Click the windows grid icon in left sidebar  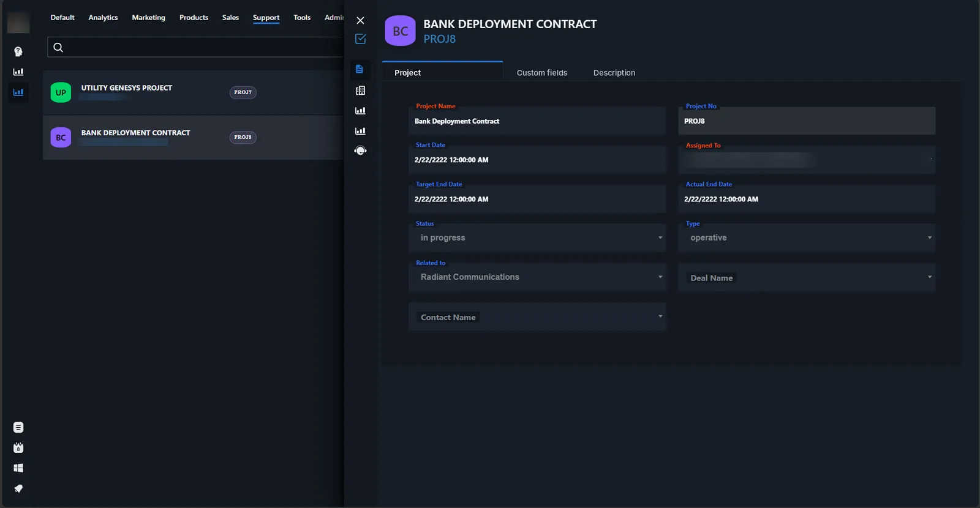click(x=18, y=468)
